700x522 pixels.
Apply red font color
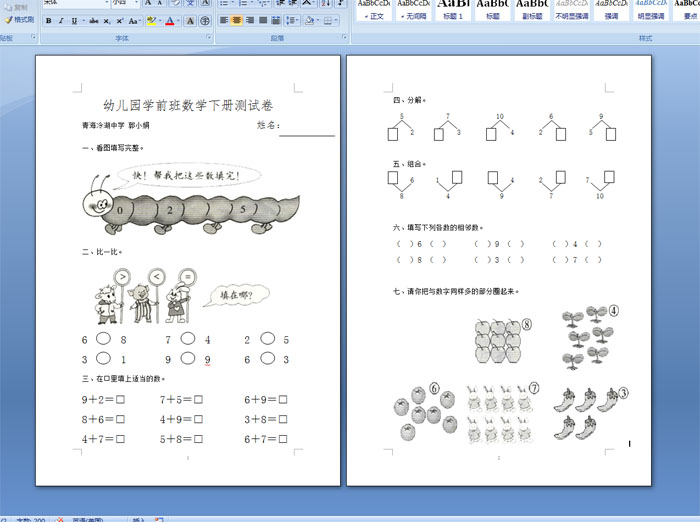tap(170, 21)
